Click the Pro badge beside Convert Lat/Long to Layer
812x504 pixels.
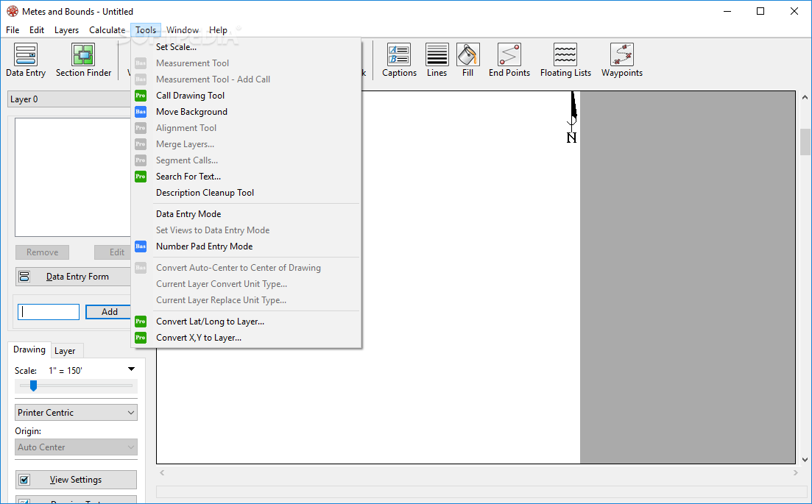(x=141, y=322)
